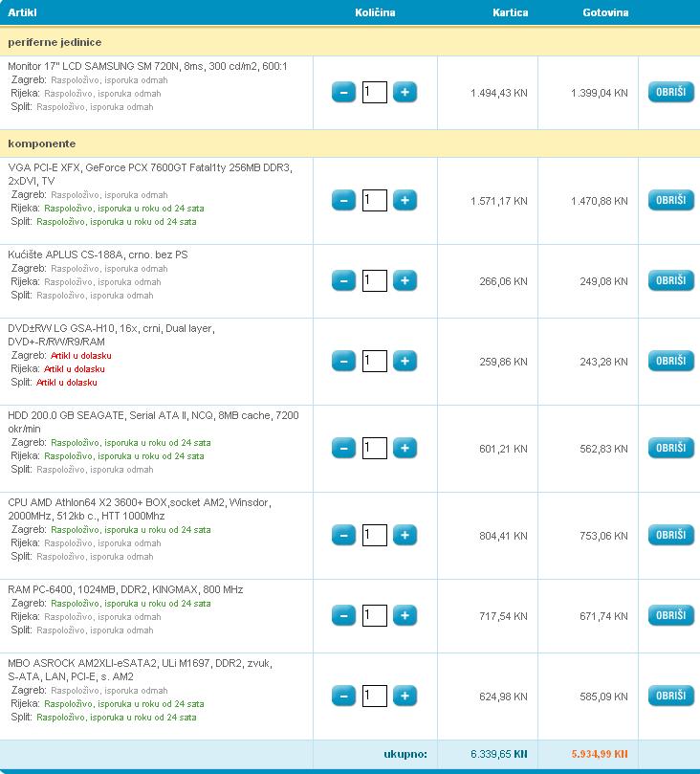Decrease XFX GeForce 7600GT quantity
700x774 pixels.
pyautogui.click(x=344, y=201)
